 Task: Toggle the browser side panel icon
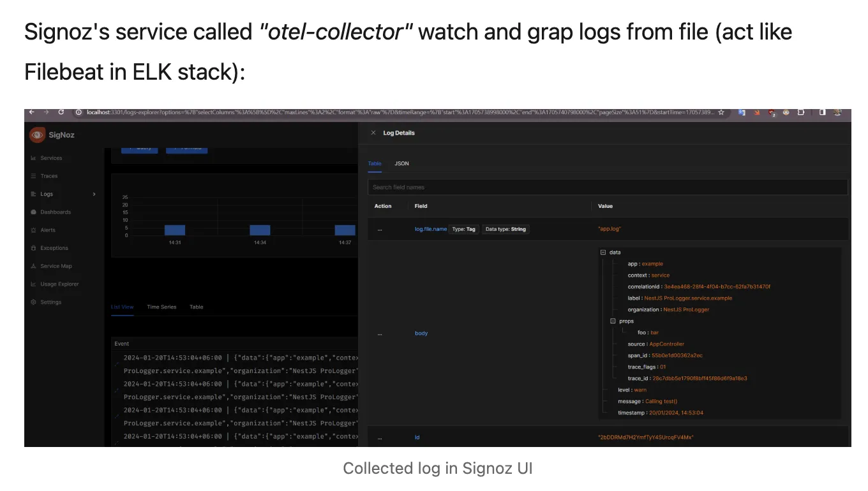pyautogui.click(x=823, y=112)
